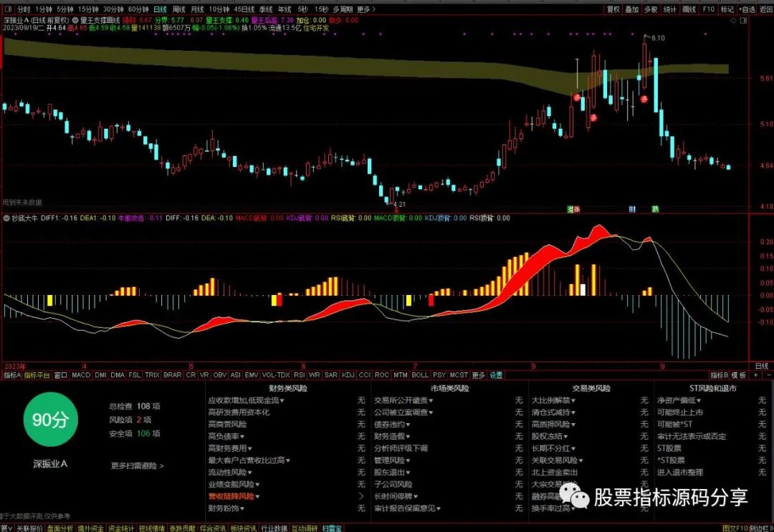Click the 指标B button
774x532 pixels.
(x=720, y=375)
